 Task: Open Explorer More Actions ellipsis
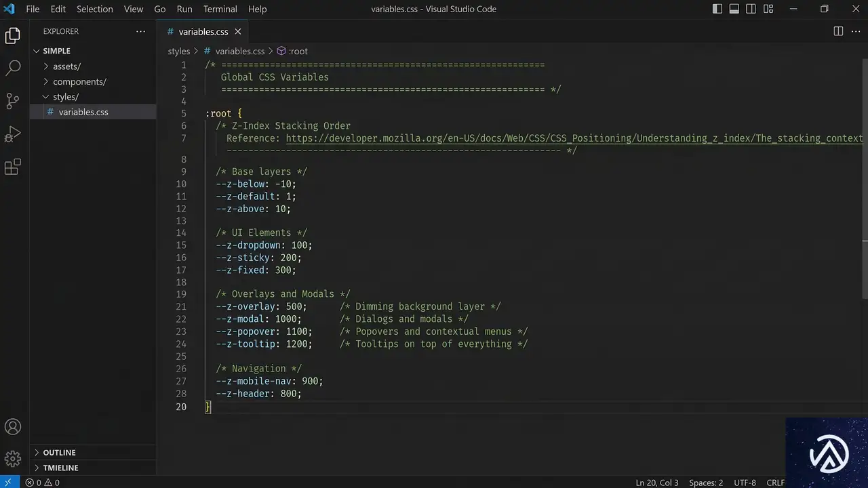pos(140,31)
